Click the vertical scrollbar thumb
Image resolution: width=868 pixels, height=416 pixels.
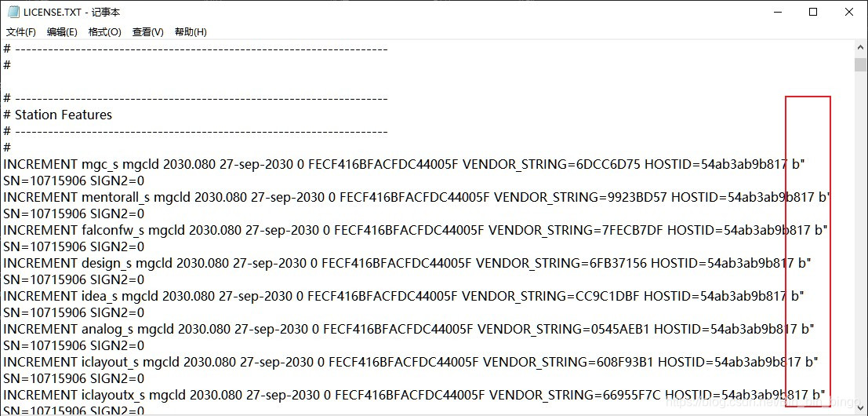(860, 64)
